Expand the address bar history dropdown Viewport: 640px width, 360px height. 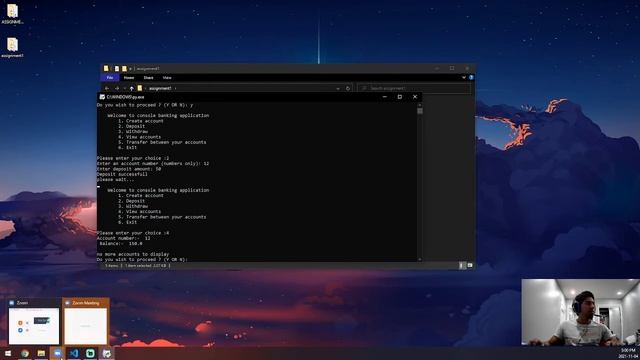click(x=338, y=88)
